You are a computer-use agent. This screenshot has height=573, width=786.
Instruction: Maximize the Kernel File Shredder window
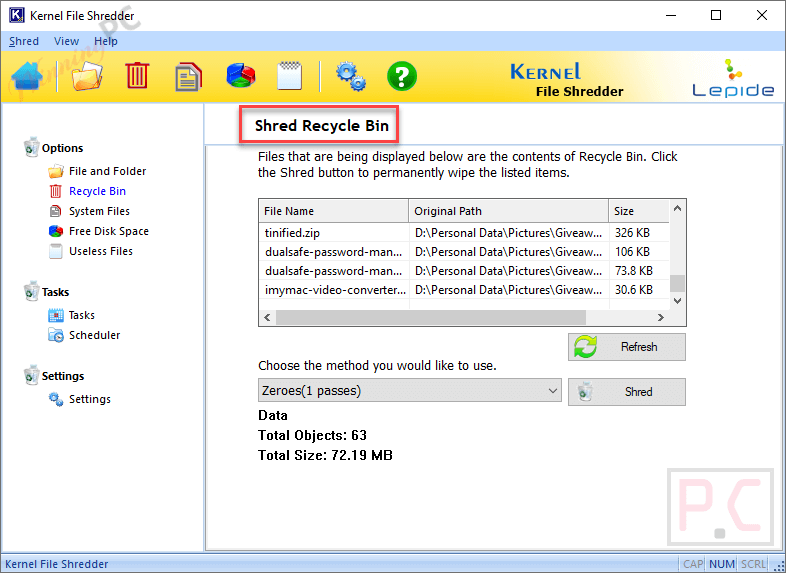point(716,15)
